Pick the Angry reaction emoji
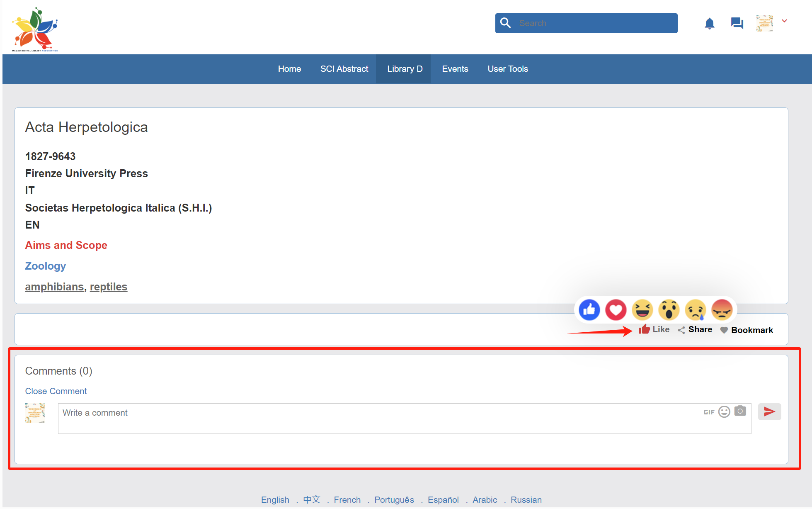 pyautogui.click(x=722, y=310)
